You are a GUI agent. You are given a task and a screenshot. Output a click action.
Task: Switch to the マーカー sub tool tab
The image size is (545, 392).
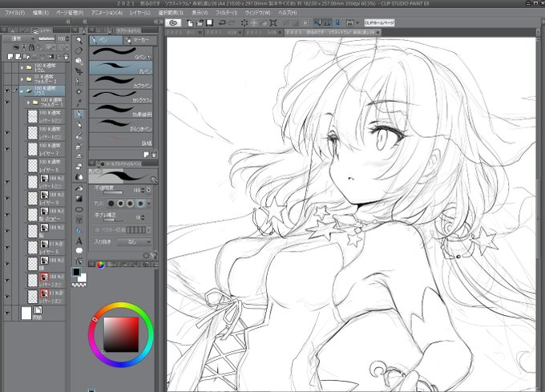[139, 40]
